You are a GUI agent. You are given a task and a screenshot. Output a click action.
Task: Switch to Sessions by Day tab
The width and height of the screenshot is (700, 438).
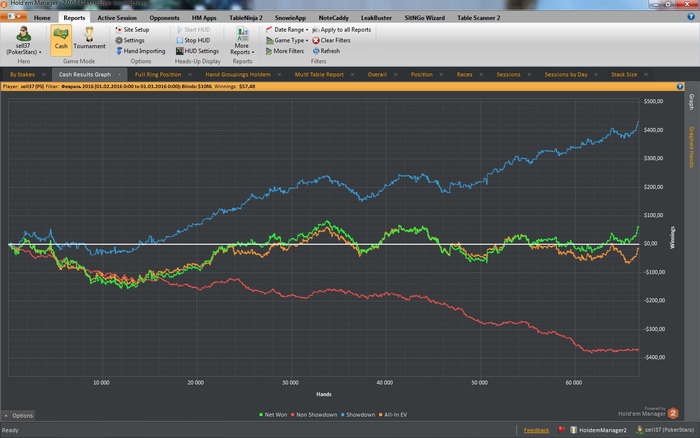(x=566, y=75)
